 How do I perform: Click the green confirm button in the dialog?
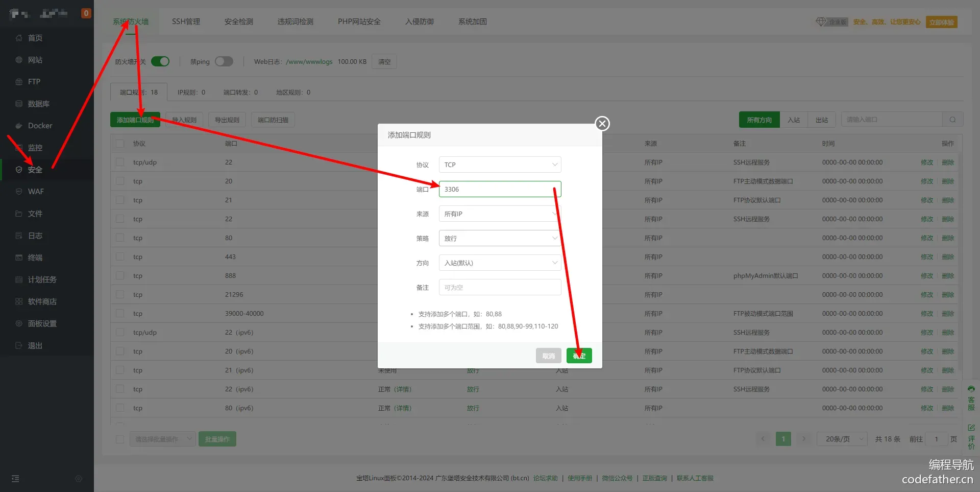579,356
